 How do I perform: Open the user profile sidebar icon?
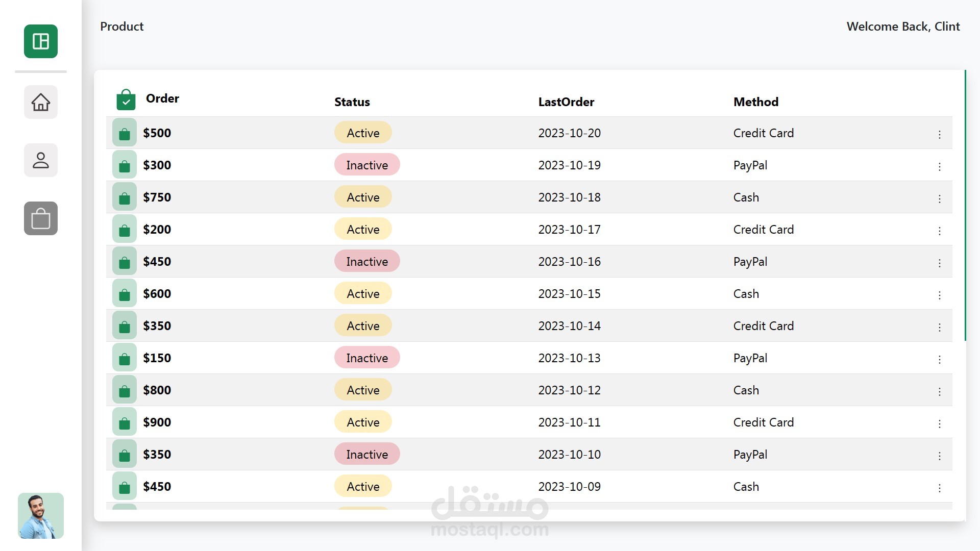[41, 160]
